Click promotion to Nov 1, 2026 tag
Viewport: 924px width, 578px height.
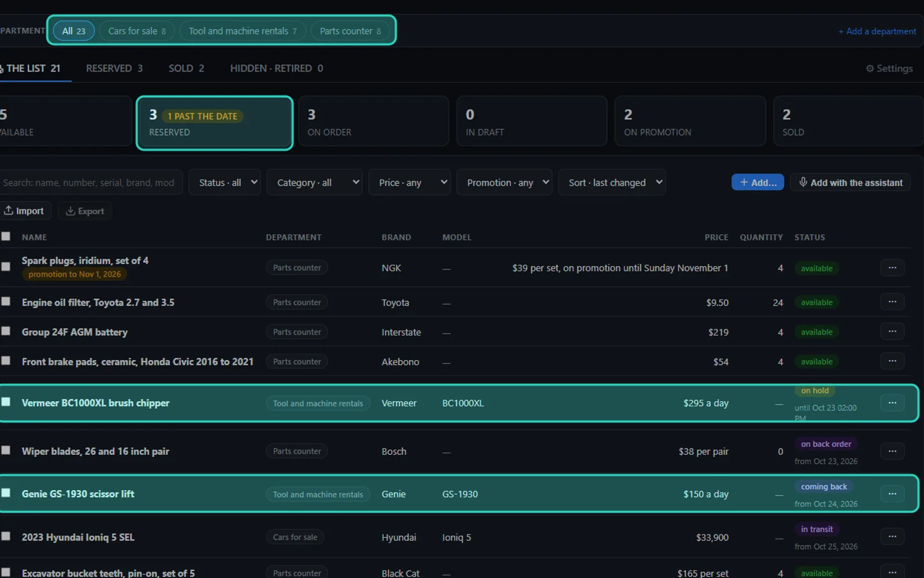pos(74,274)
